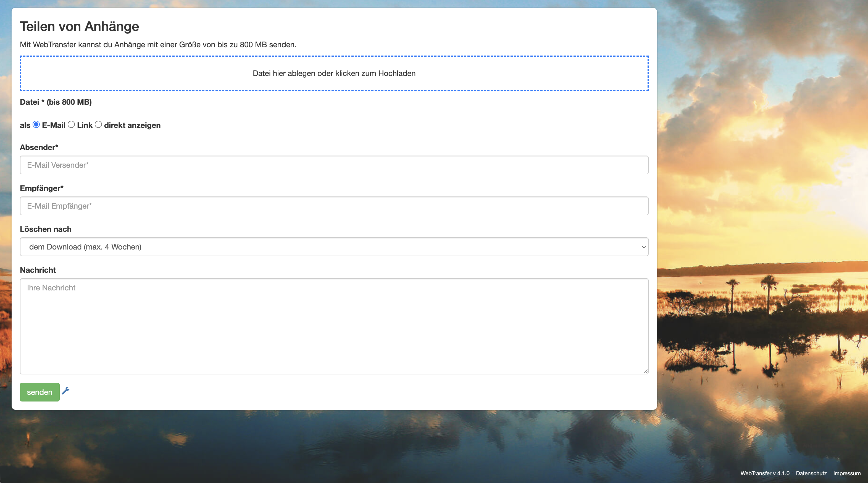868x483 pixels.
Task: Choose the direkt anzeigen radio option
Action: coord(98,125)
